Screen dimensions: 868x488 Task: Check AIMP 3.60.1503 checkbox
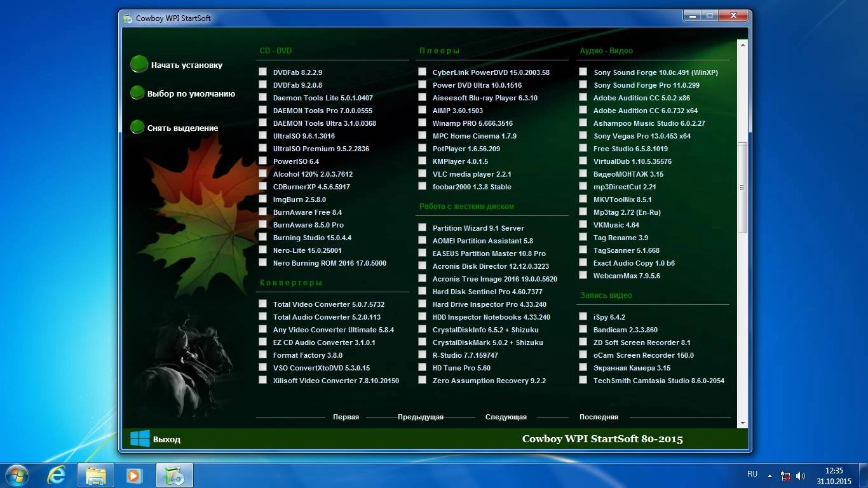[422, 110]
